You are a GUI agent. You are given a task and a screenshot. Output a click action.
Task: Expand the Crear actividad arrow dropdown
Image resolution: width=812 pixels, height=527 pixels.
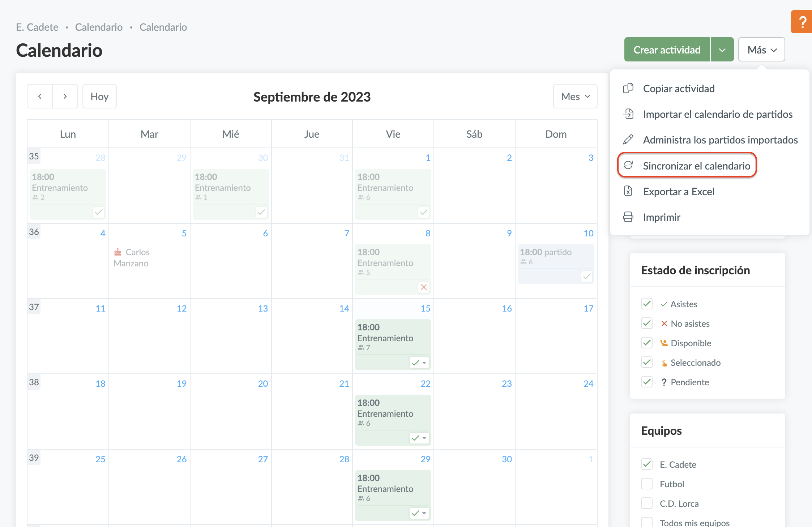click(722, 50)
